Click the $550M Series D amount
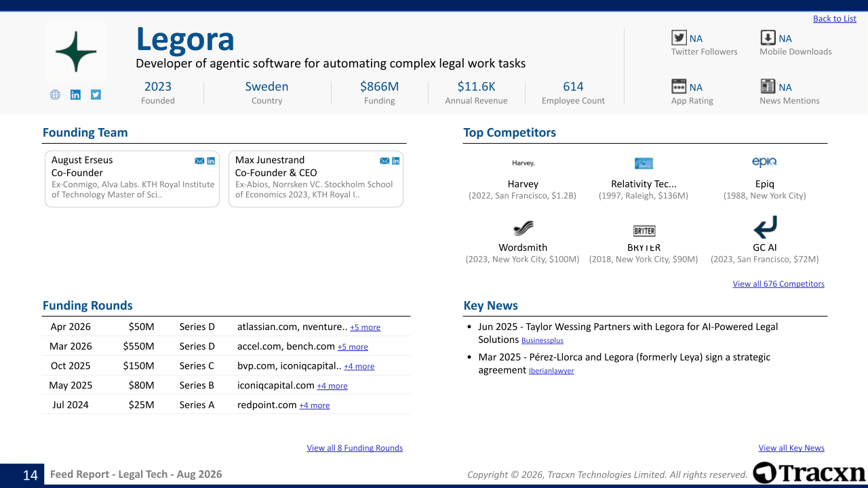This screenshot has height=488, width=868. [x=138, y=346]
